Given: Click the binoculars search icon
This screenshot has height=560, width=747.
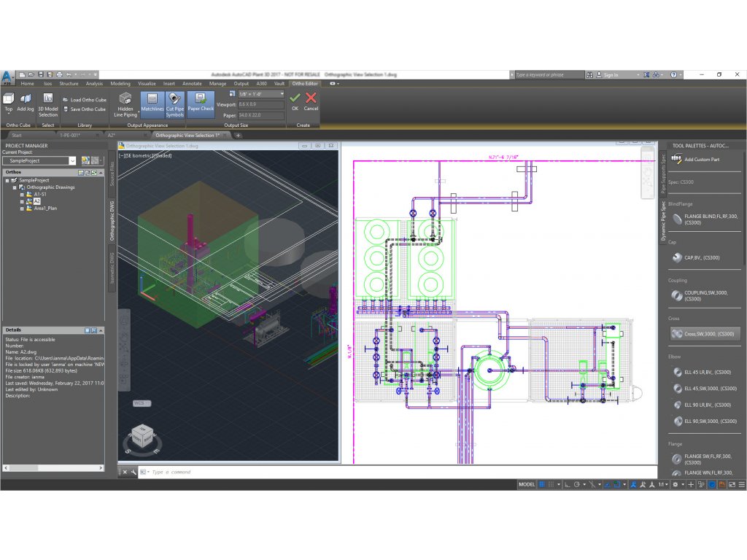Looking at the screenshot, I should (589, 75).
